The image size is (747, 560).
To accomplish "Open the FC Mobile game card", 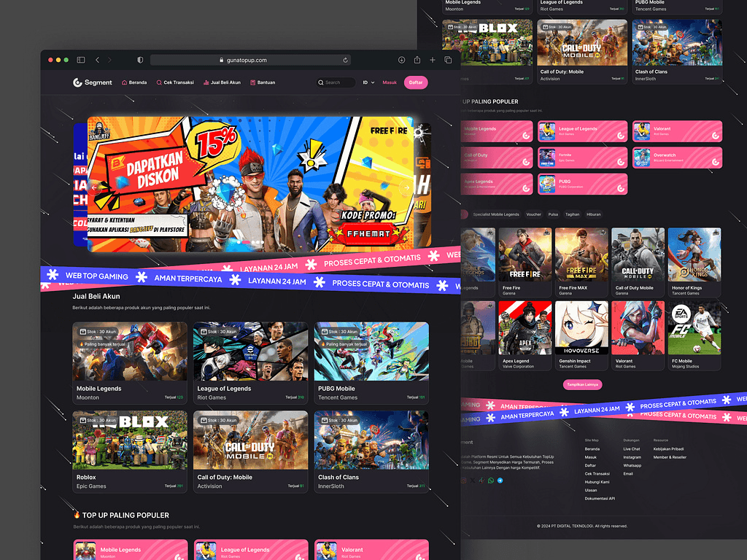I will (694, 335).
